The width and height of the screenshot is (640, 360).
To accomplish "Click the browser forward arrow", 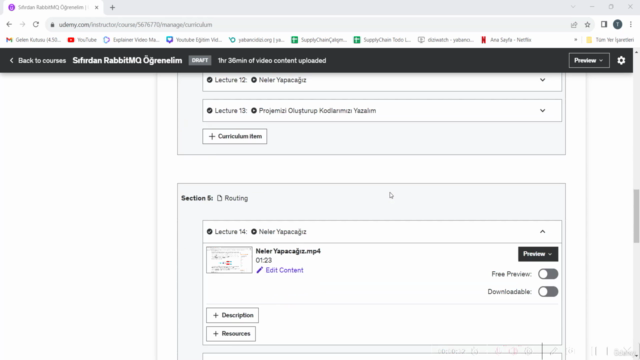I will pyautogui.click(x=22, y=24).
